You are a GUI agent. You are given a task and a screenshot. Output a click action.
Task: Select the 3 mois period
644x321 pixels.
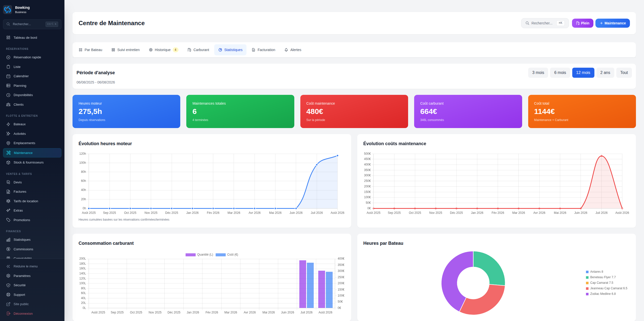pos(538,73)
